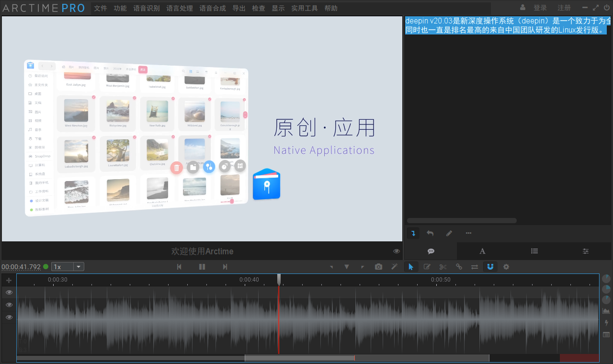The image size is (613, 364).
Task: Toggle the first track's eye visibility
Action: [x=9, y=292]
